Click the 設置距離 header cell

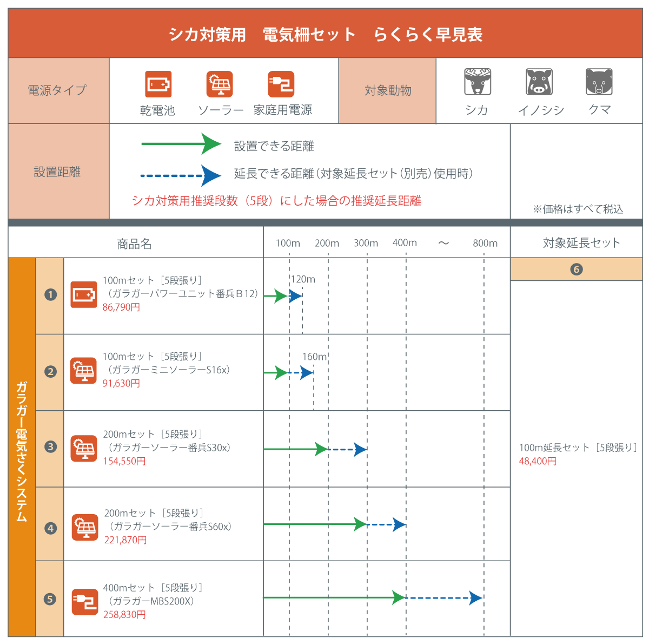(58, 172)
